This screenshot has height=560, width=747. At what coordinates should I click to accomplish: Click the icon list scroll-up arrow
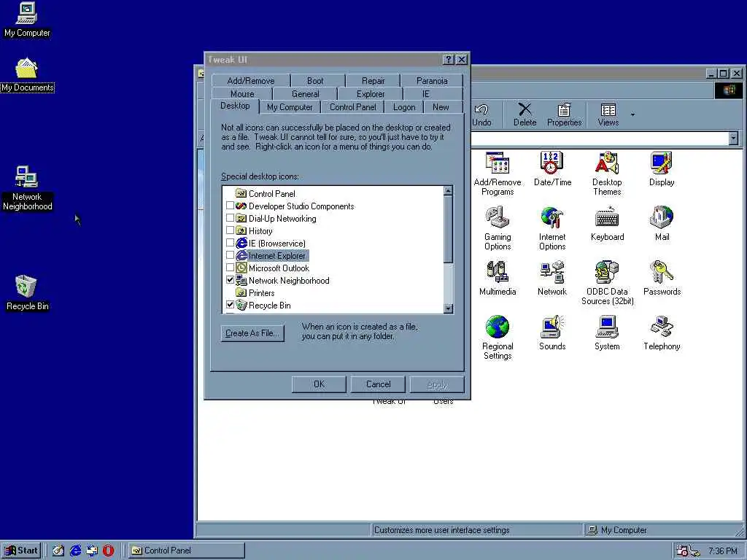(448, 190)
